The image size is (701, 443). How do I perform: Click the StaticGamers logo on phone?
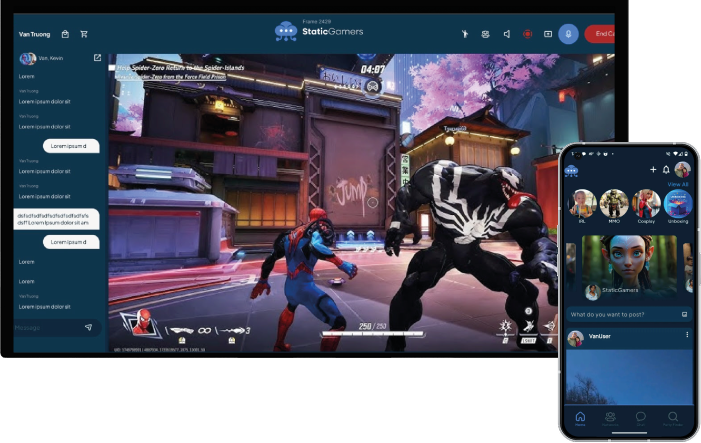[571, 171]
